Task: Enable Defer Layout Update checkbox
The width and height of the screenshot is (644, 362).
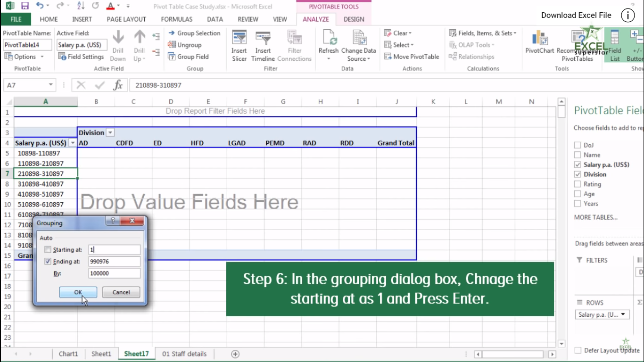Action: tap(578, 350)
